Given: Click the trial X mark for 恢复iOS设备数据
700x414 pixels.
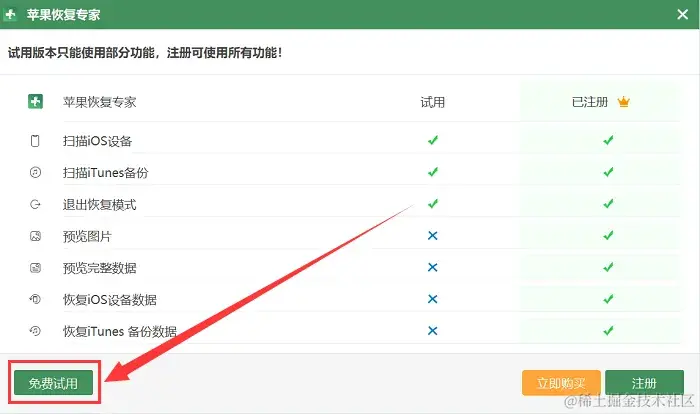Looking at the screenshot, I should point(433,299).
